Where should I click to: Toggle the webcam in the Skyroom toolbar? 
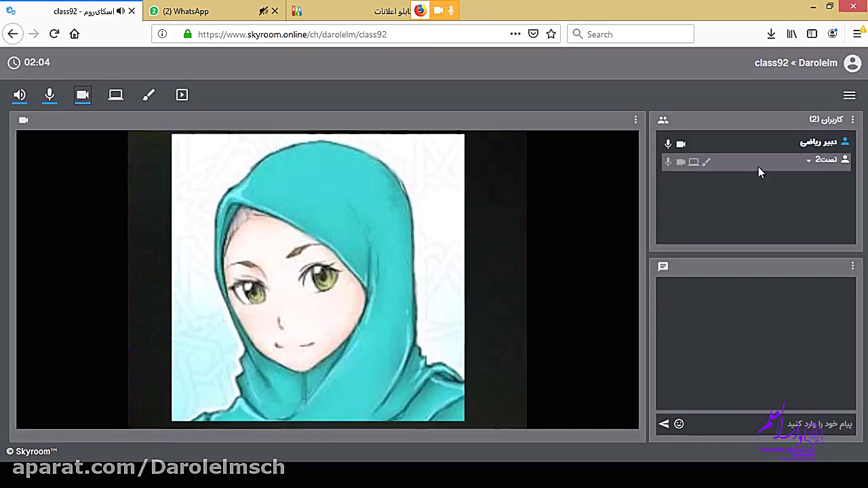pyautogui.click(x=83, y=95)
